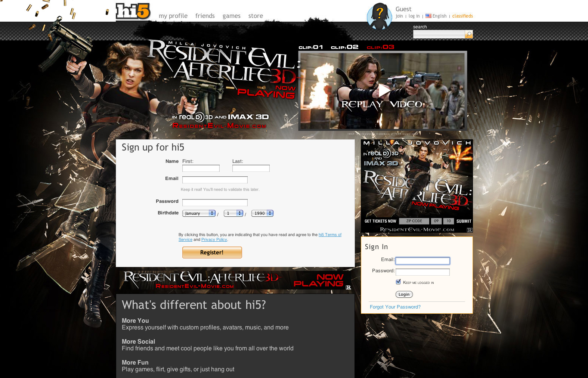The image size is (588, 378).
Task: Click the Sign In Email field
Action: point(423,261)
